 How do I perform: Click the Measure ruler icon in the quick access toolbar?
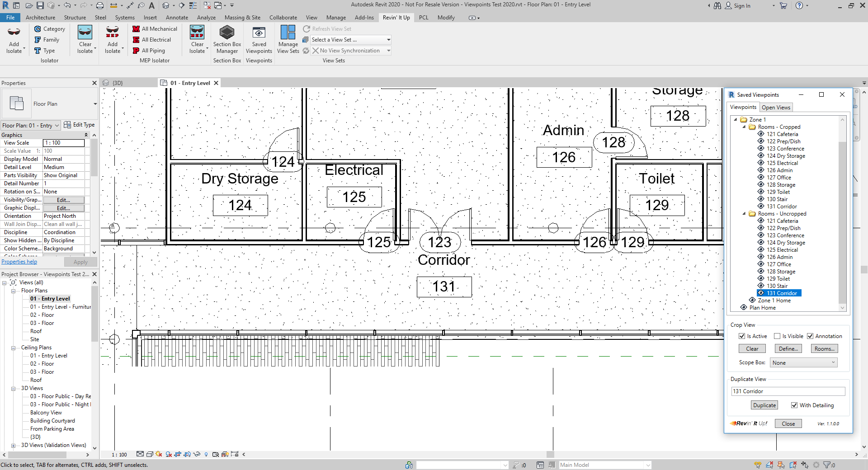pos(113,5)
